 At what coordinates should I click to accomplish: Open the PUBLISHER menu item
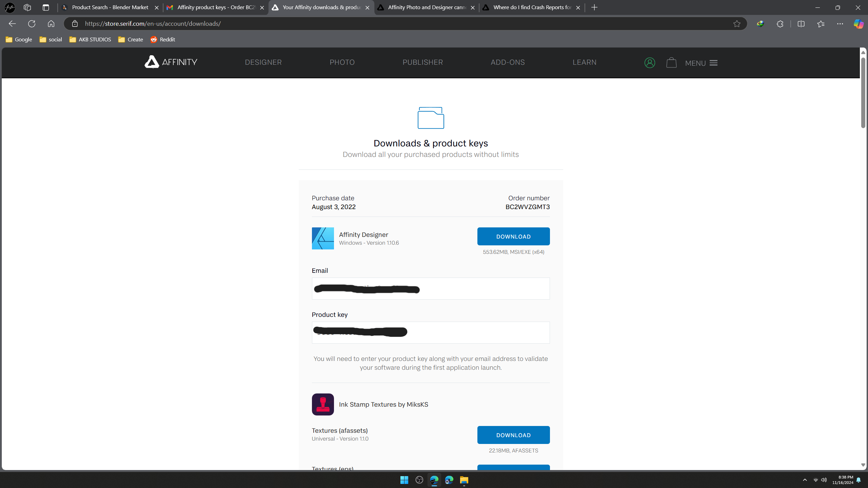pos(422,62)
